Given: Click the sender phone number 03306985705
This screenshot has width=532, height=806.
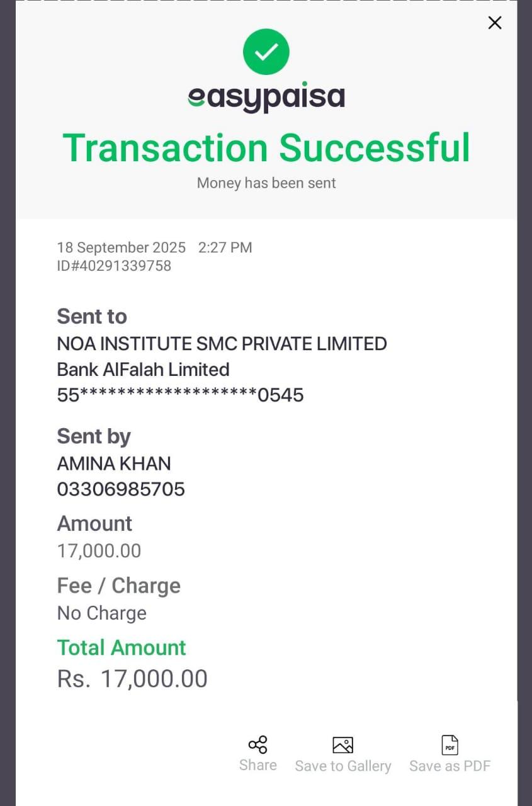Looking at the screenshot, I should 121,489.
